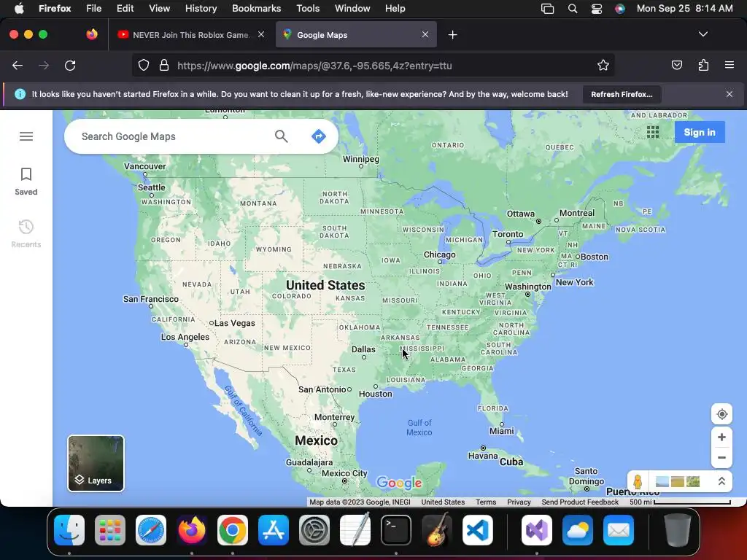Screen dimensions: 747x560
Task: Open Terminal from the Dock
Action: [x=396, y=530]
